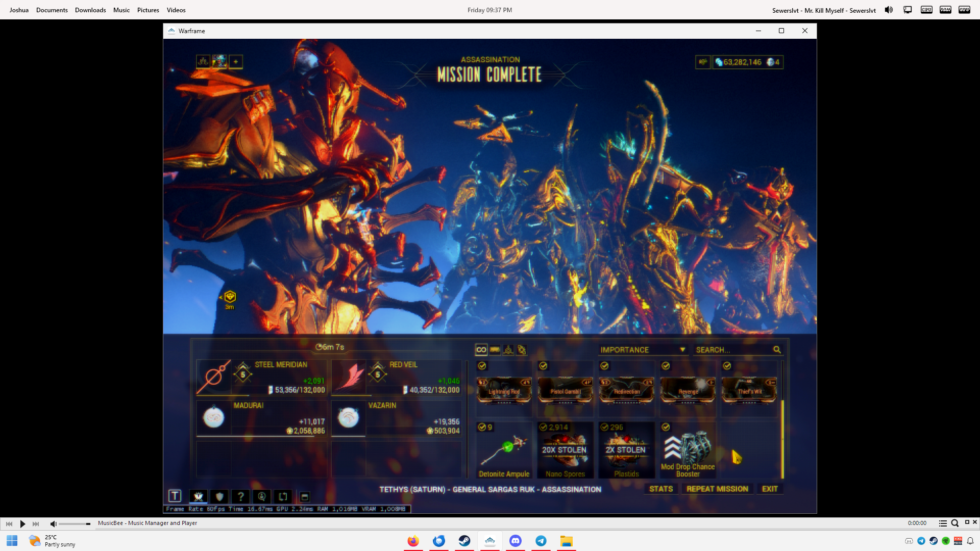Image resolution: width=980 pixels, height=551 pixels.
Task: Toggle check mark on Revenge reward
Action: click(x=666, y=366)
